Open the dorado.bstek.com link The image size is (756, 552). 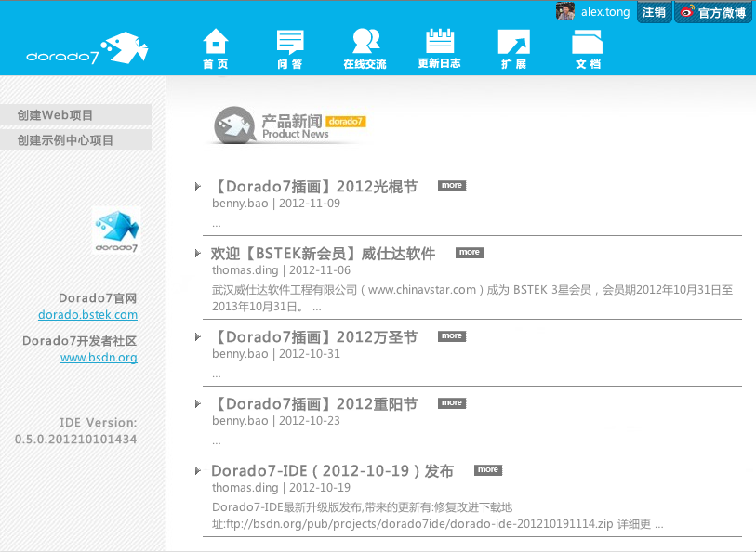(87, 315)
